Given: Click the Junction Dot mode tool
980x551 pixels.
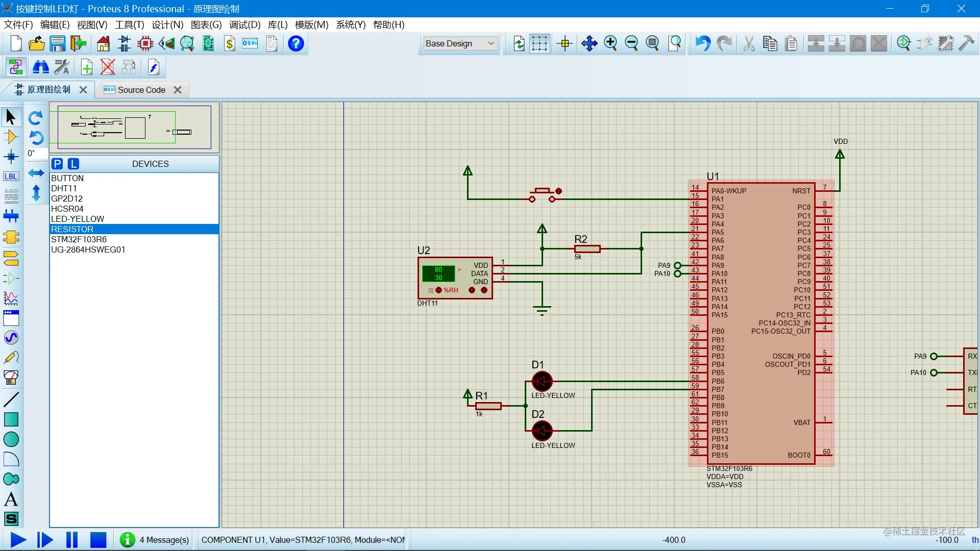Looking at the screenshot, I should 11,157.
